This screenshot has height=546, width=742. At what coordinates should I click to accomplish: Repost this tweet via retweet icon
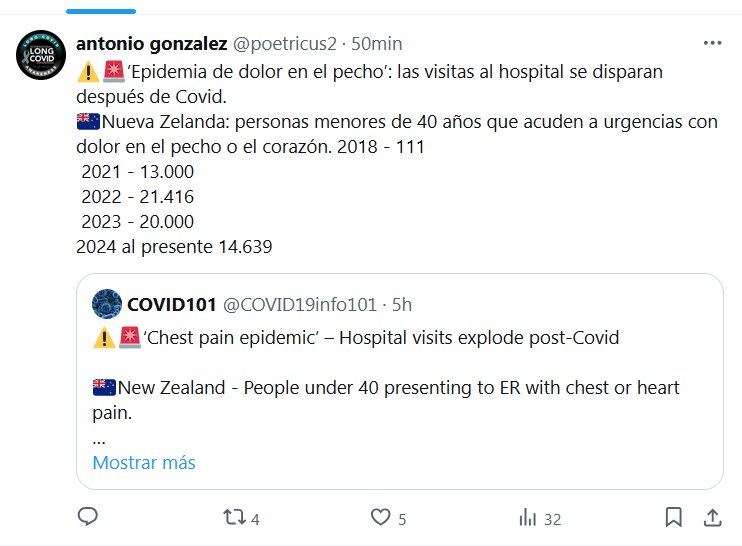(x=233, y=517)
